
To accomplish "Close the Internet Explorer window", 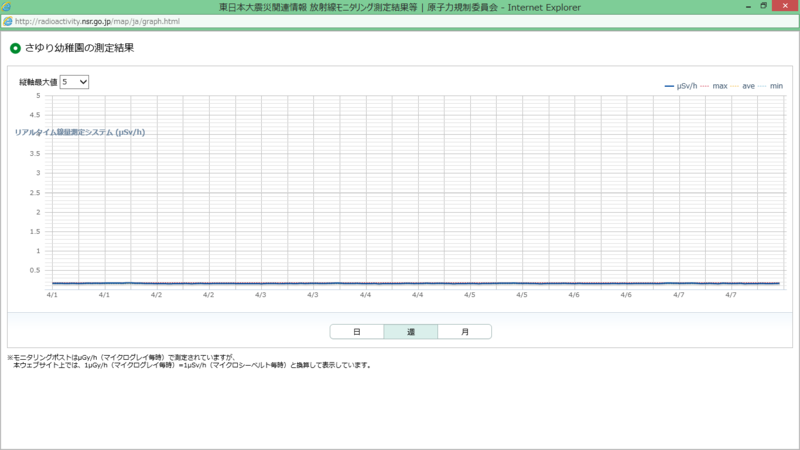I will tap(785, 6).
